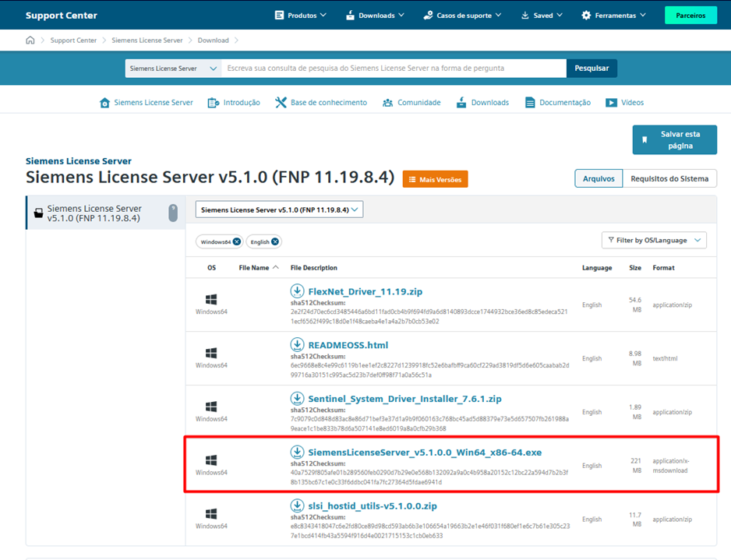Click the Vídeos play icon

click(x=611, y=103)
